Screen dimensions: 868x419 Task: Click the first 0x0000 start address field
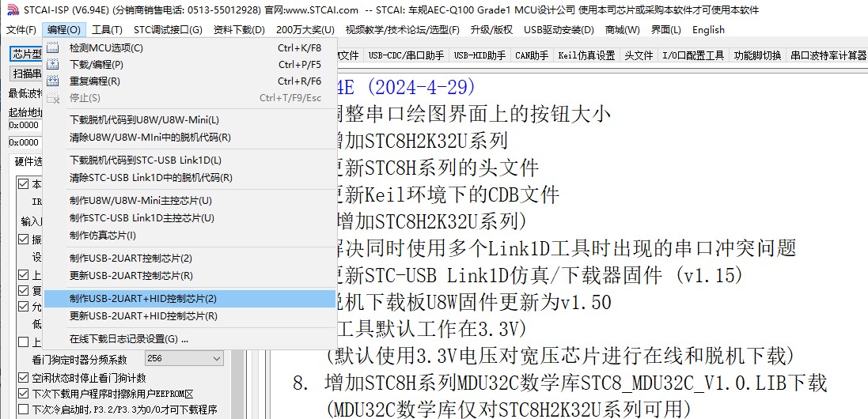click(x=25, y=125)
